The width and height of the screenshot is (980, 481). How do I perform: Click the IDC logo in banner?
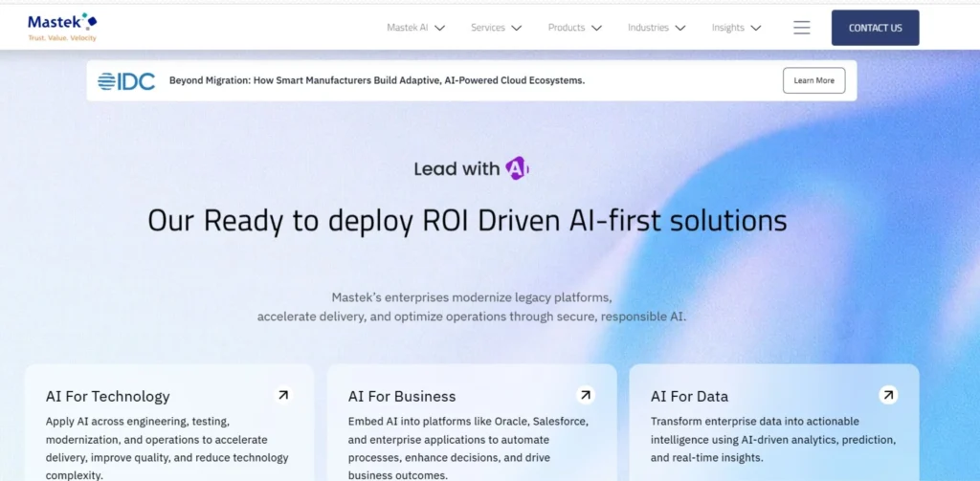pos(126,81)
